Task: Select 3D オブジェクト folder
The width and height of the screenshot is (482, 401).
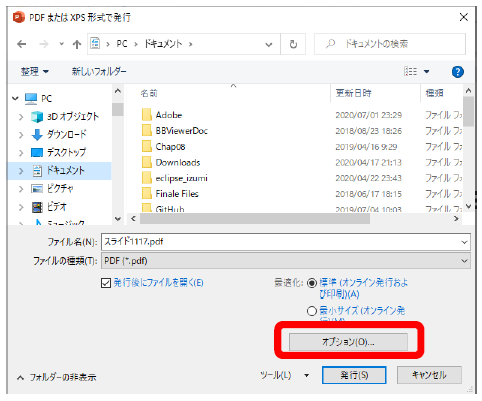Action: [73, 116]
